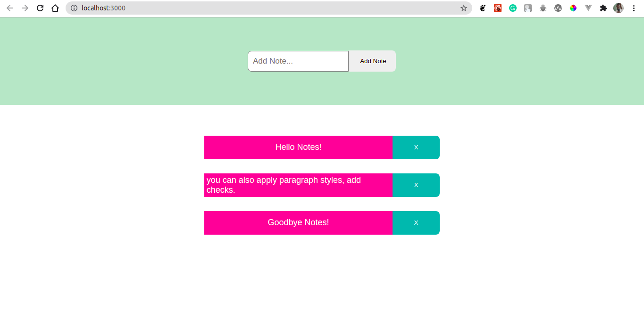Screen dimensions: 644x319
Task: Click the Add Note button
Action: coord(372,61)
